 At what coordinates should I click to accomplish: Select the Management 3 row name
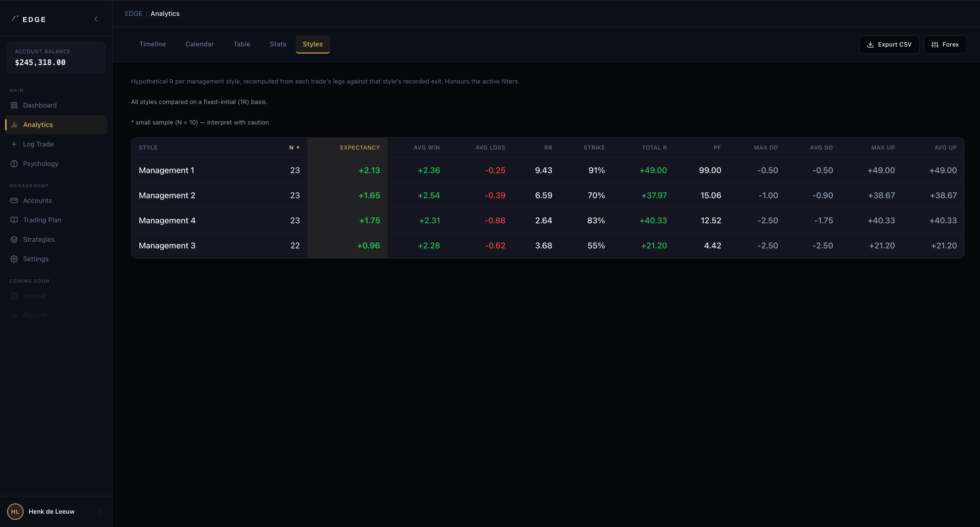click(x=167, y=246)
